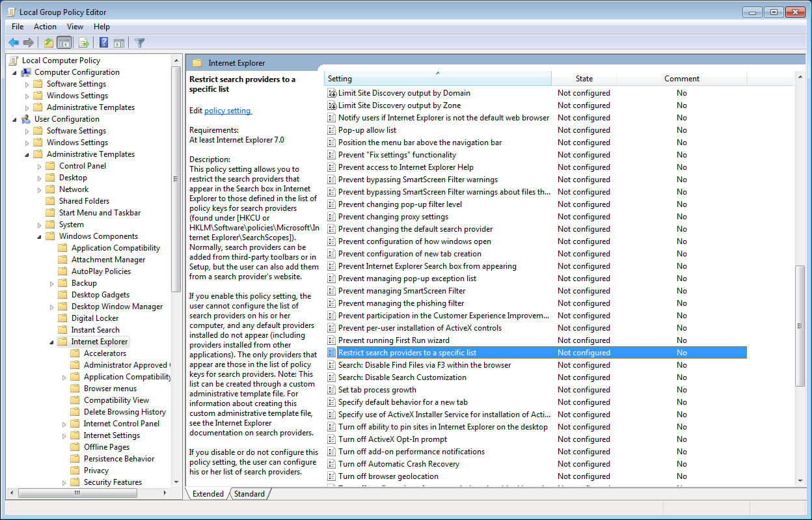Click the Computer Configuration computer icon
The height and width of the screenshot is (520, 812).
pos(26,72)
